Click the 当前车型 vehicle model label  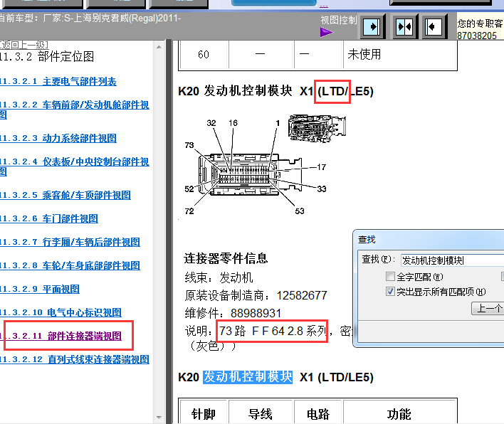tap(90, 18)
